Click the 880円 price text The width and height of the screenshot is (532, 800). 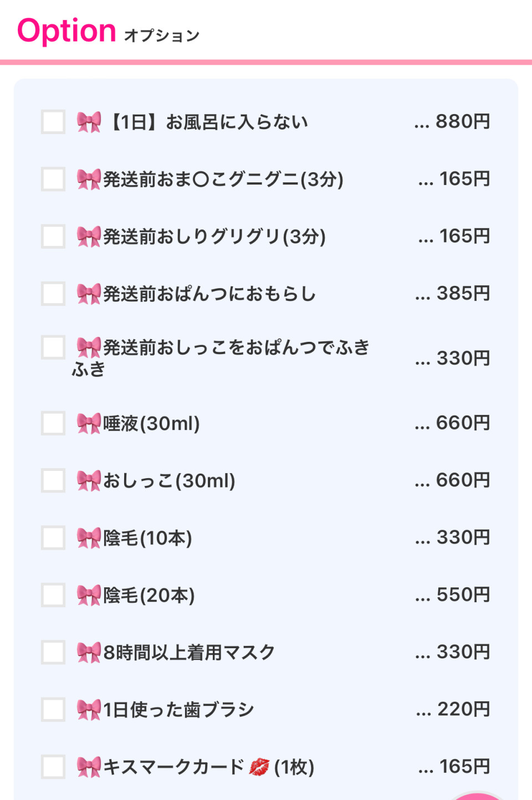pos(462,121)
